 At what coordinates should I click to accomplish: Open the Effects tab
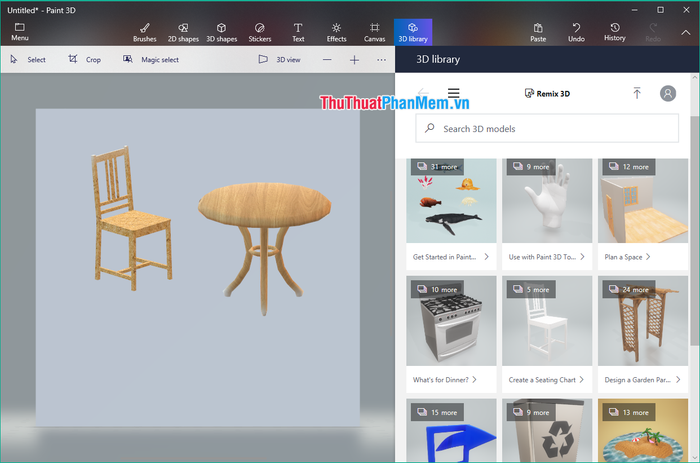click(x=337, y=33)
